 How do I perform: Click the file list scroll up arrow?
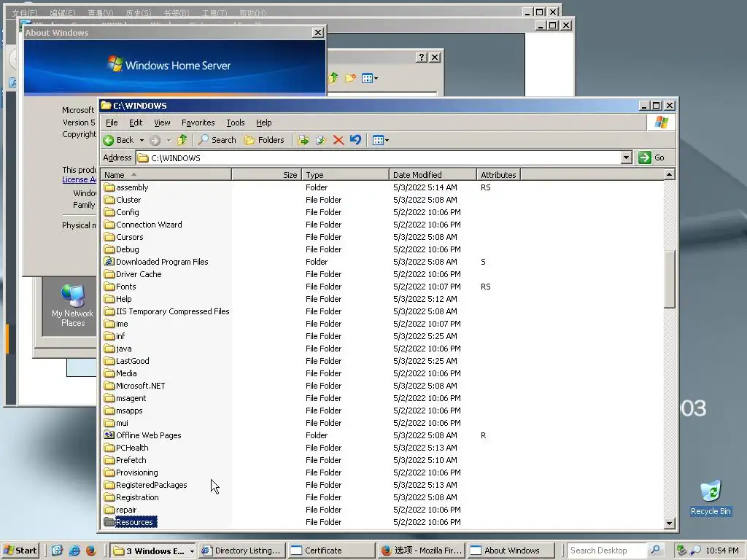(669, 175)
